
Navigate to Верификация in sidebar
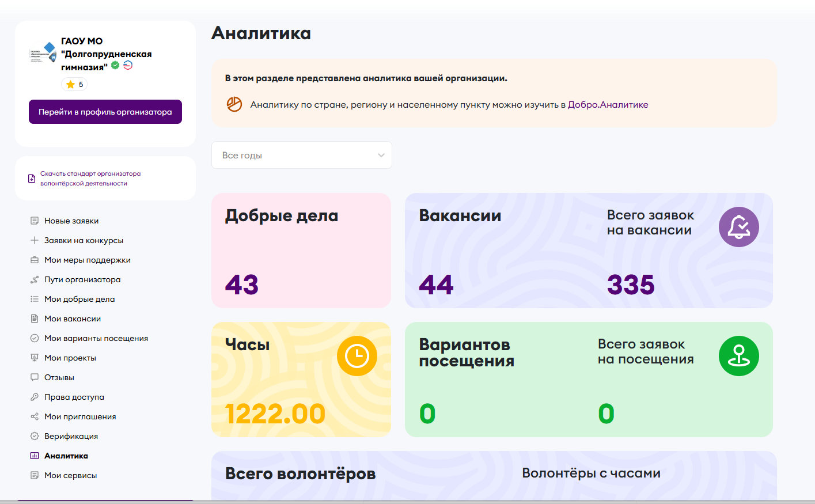coord(71,436)
